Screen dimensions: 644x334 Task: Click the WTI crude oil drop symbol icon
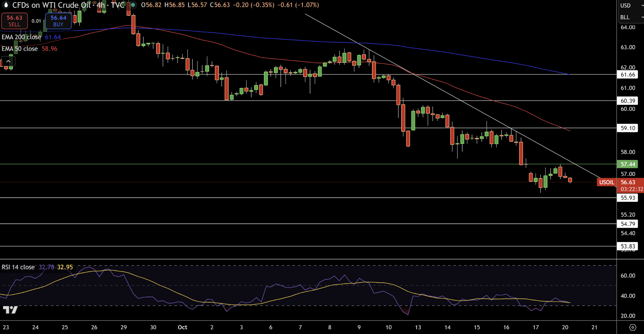pos(6,5)
